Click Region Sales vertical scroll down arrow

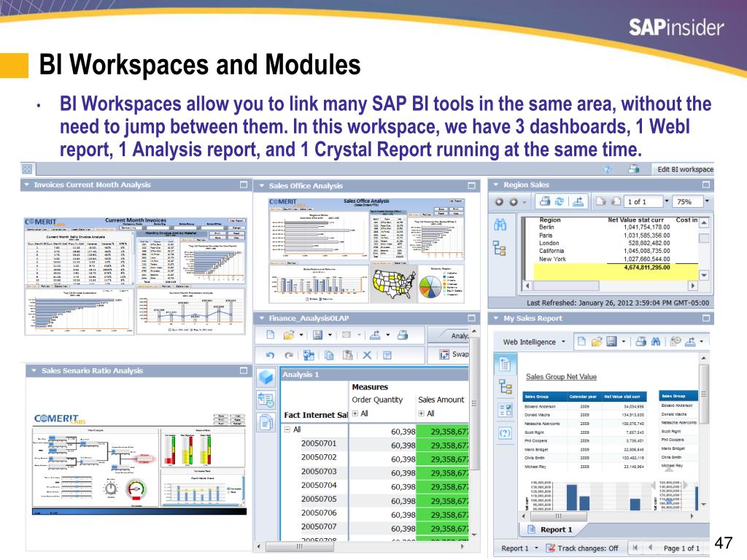[704, 275]
